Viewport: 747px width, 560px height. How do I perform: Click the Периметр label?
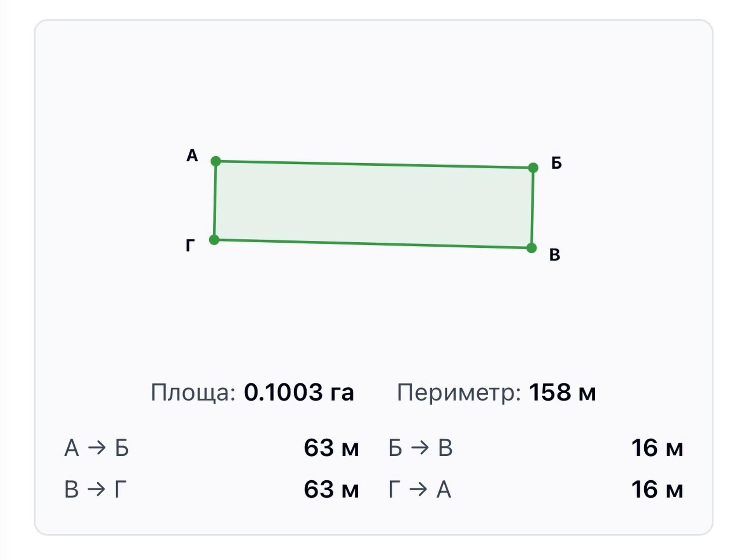pyautogui.click(x=459, y=393)
